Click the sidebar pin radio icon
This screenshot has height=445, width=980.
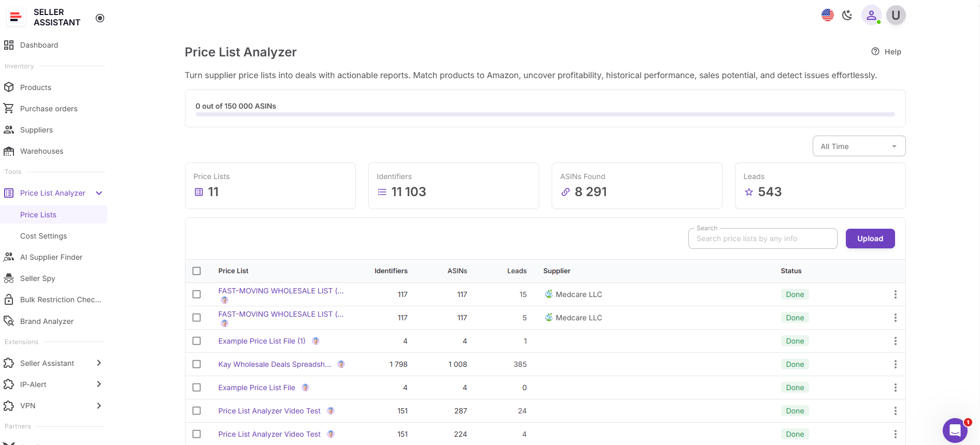(x=100, y=18)
